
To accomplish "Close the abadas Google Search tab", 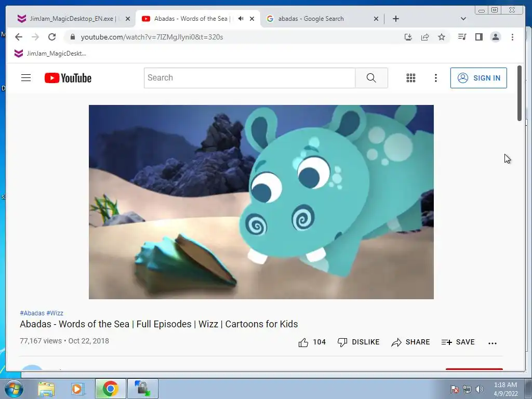I will tap(376, 19).
